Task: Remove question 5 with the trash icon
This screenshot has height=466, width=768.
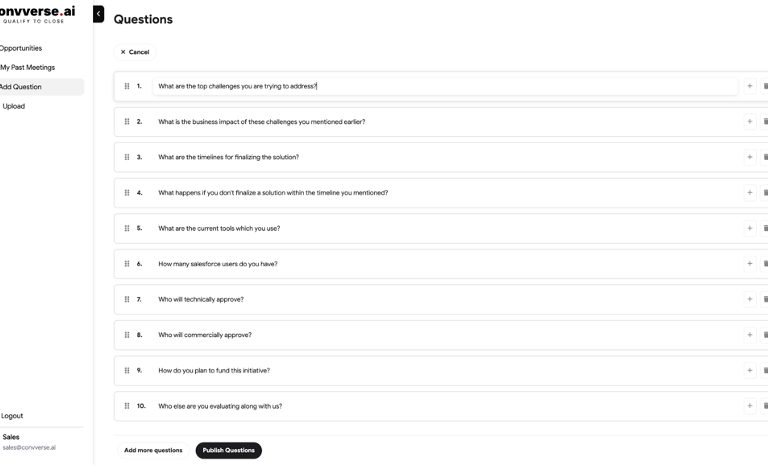Action: click(x=765, y=228)
